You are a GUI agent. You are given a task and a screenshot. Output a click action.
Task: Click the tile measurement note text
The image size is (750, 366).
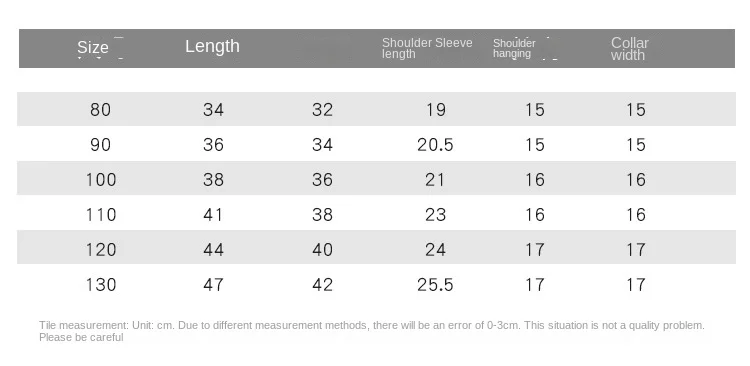coord(372,331)
